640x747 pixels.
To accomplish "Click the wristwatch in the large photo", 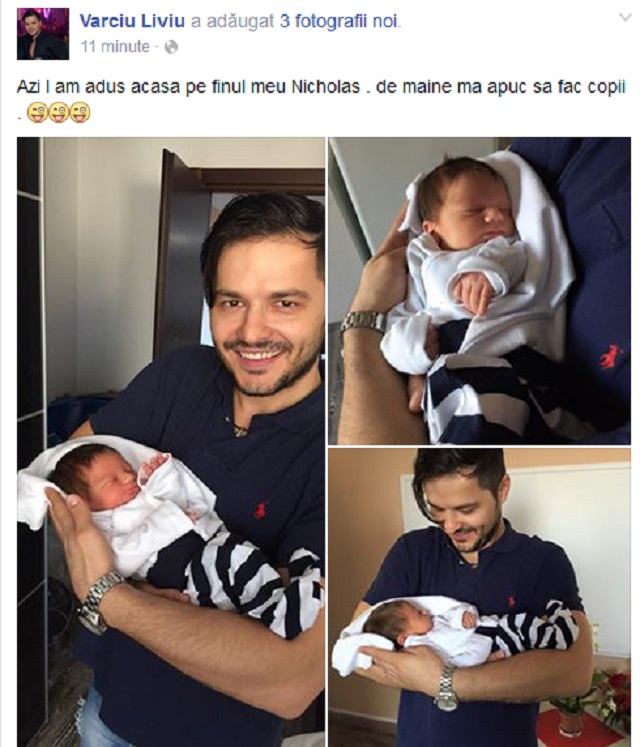I will pyautogui.click(x=99, y=602).
